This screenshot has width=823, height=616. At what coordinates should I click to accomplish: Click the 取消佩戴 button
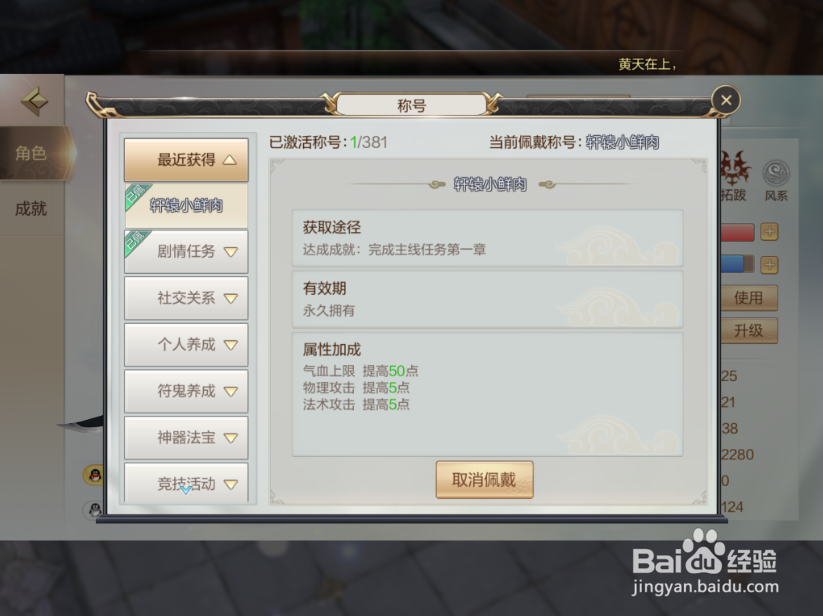pyautogui.click(x=484, y=480)
